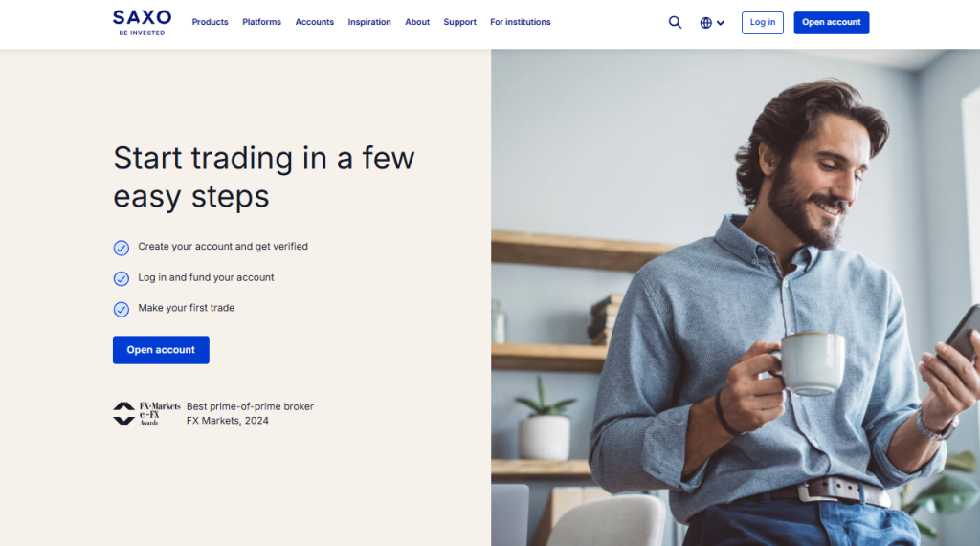This screenshot has height=546, width=980.
Task: Expand the Accounts navigation menu
Action: pos(314,22)
